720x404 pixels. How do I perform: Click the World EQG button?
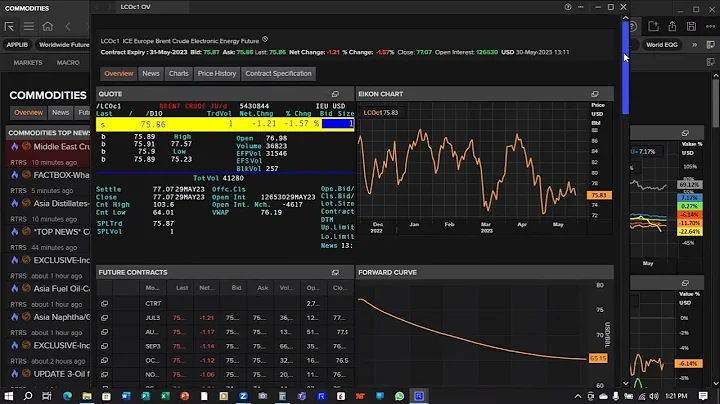pos(662,45)
